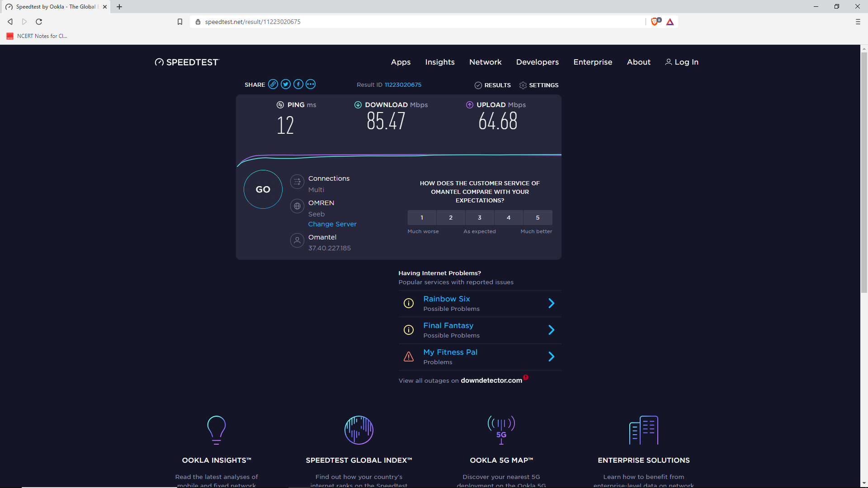Reload the page
Screen dimensions: 868x488
(x=39, y=22)
